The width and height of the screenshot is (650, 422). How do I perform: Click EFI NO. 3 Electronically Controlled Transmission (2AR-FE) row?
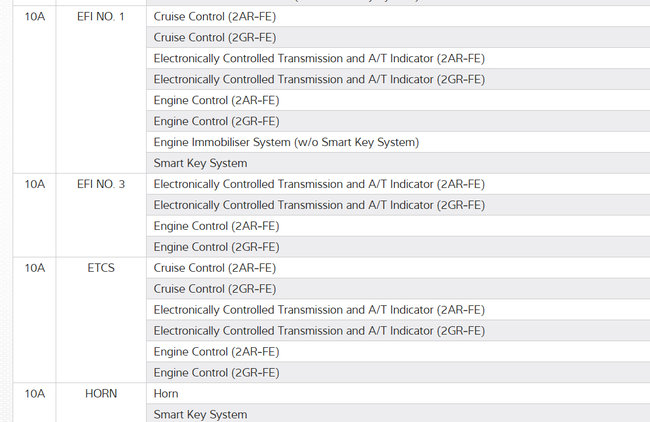tap(319, 184)
